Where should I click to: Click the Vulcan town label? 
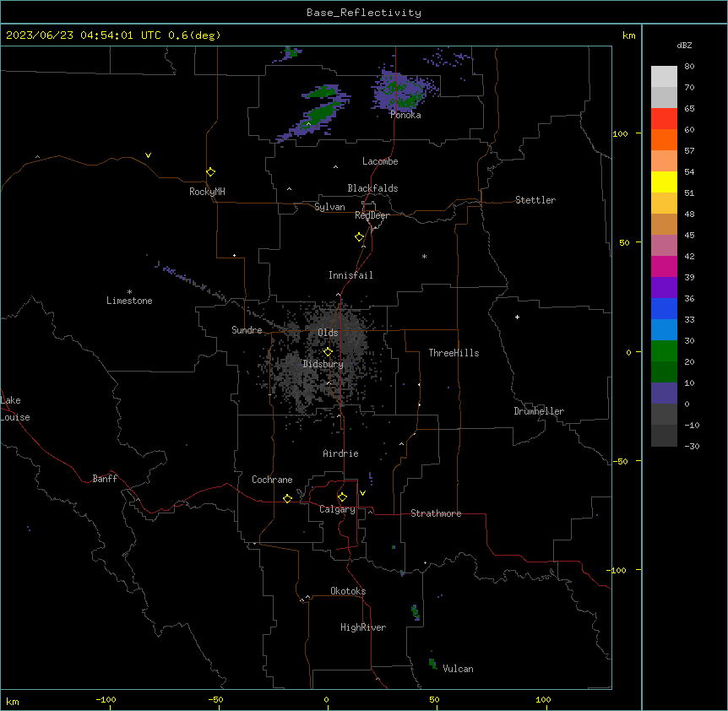(x=459, y=669)
